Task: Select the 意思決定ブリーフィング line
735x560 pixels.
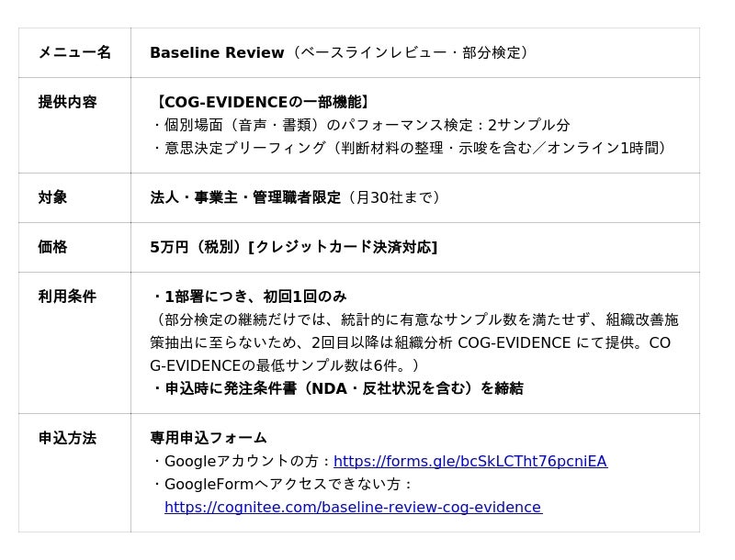Action: (408, 148)
